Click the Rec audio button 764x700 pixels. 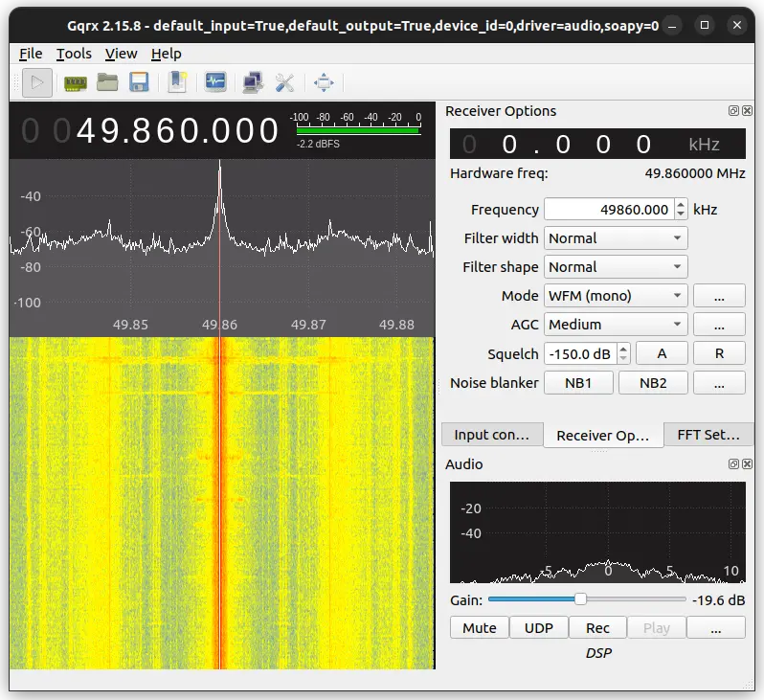(x=597, y=628)
